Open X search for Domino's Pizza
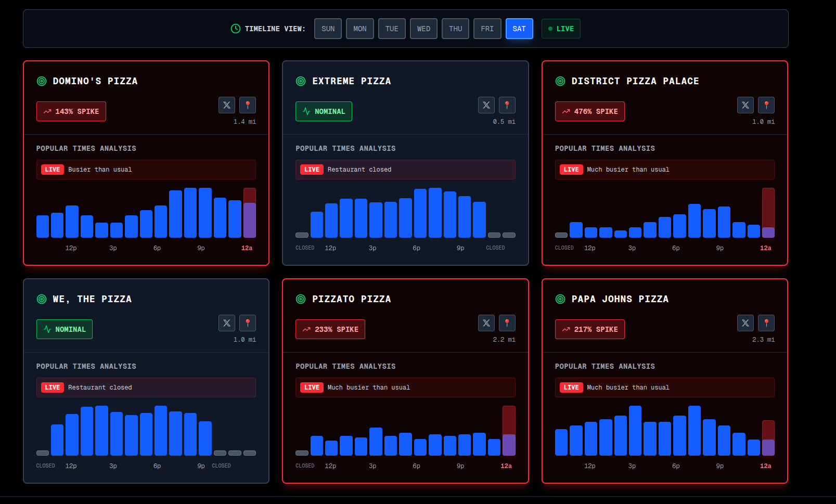Screen dimensions: 836x504 (227, 105)
